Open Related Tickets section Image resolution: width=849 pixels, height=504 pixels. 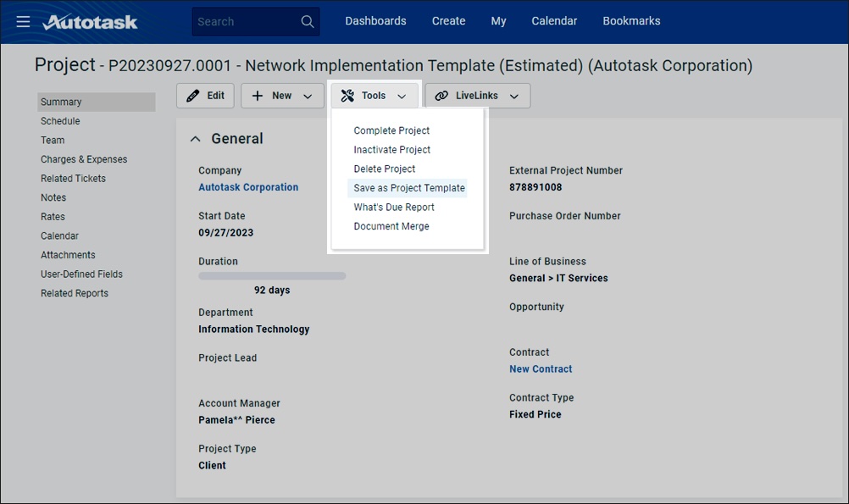(73, 179)
